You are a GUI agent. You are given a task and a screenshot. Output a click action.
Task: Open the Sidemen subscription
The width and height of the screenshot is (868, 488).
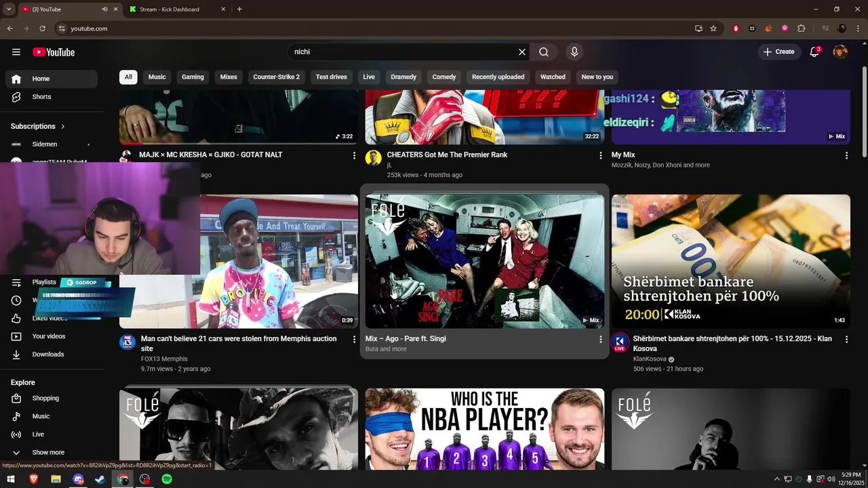pyautogui.click(x=52, y=144)
